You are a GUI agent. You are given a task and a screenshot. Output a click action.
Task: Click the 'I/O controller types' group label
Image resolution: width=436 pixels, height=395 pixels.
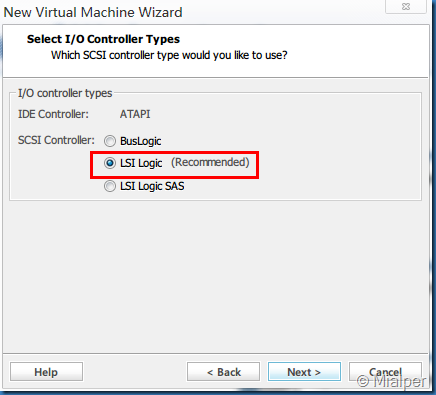tap(65, 93)
